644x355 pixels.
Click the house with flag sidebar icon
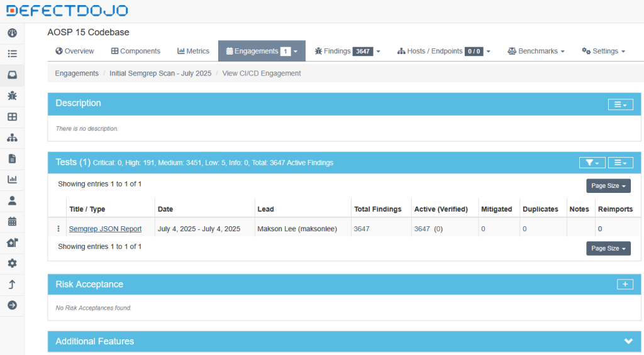[x=13, y=242]
